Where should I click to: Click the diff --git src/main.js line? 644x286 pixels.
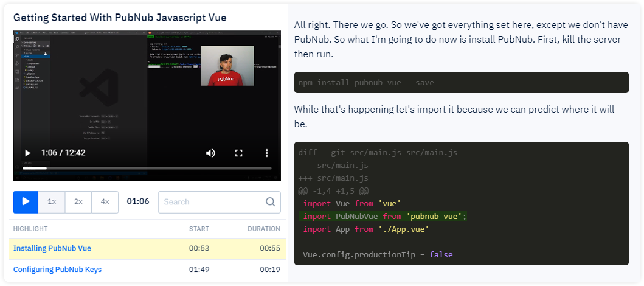click(378, 153)
